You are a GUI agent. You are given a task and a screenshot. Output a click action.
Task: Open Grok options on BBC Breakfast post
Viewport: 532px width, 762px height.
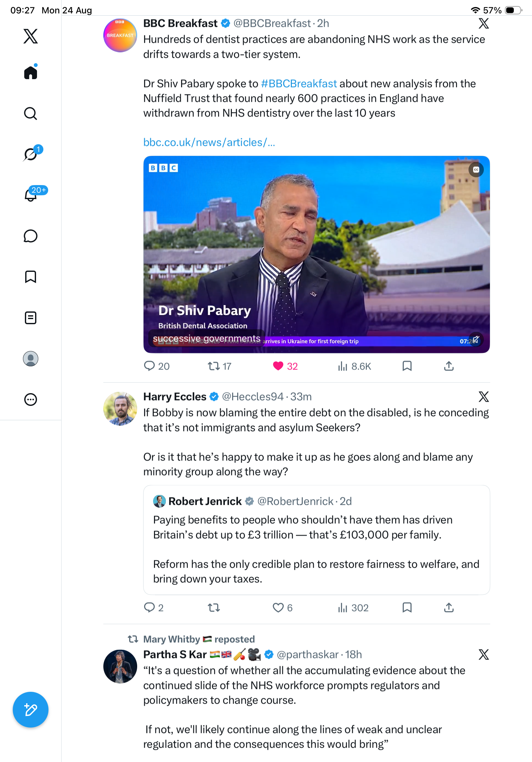click(484, 23)
